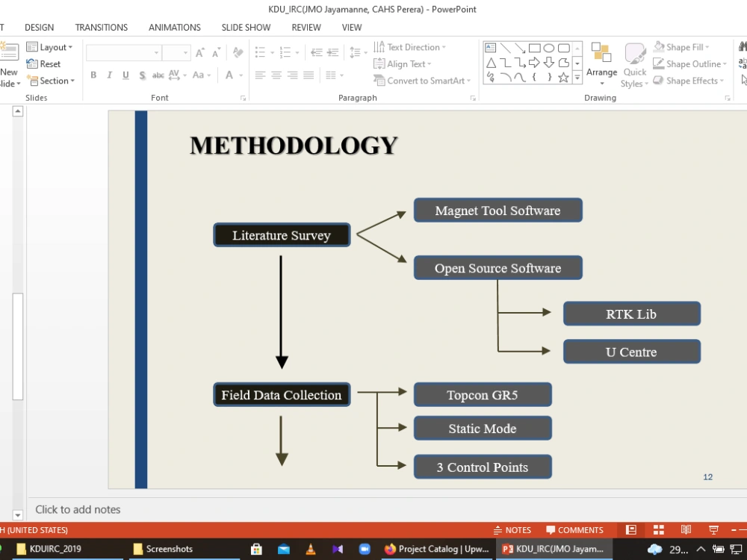This screenshot has width=747, height=560.
Task: Expand the Shapes gallery More arrow
Action: (x=577, y=77)
